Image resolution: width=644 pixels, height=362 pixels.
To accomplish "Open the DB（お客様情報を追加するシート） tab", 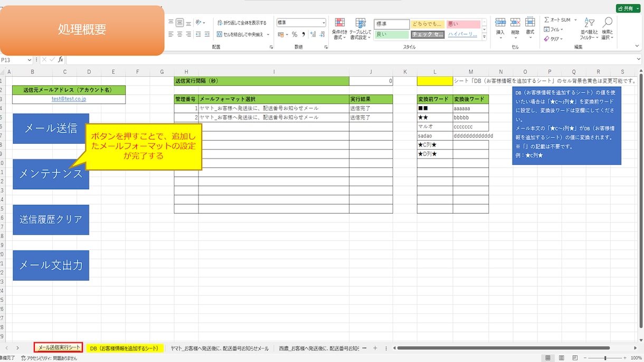I will 124,348.
